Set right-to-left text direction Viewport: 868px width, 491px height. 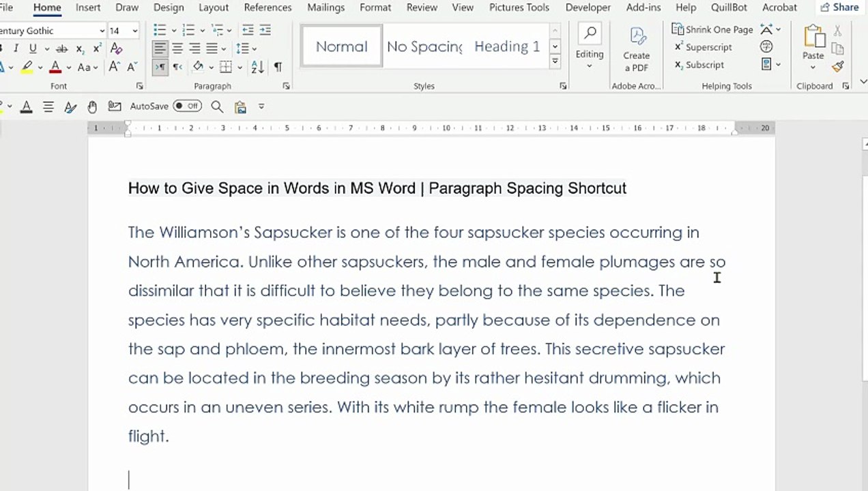177,67
